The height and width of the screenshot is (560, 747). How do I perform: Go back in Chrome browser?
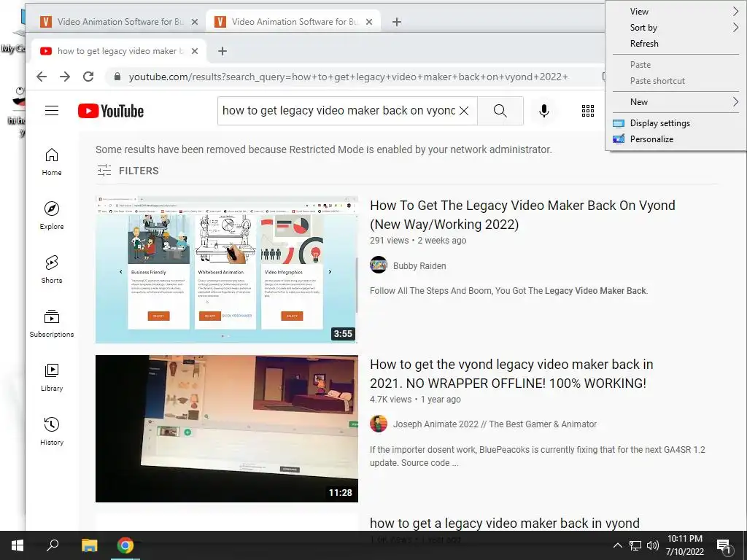[x=42, y=77]
